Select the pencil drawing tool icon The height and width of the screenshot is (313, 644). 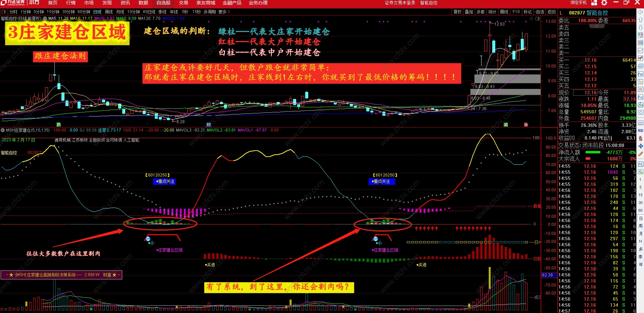pos(641,154)
